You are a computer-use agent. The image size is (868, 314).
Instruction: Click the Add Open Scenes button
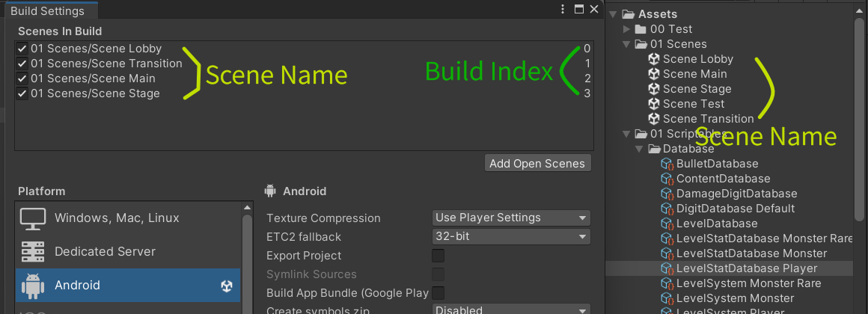(x=537, y=163)
